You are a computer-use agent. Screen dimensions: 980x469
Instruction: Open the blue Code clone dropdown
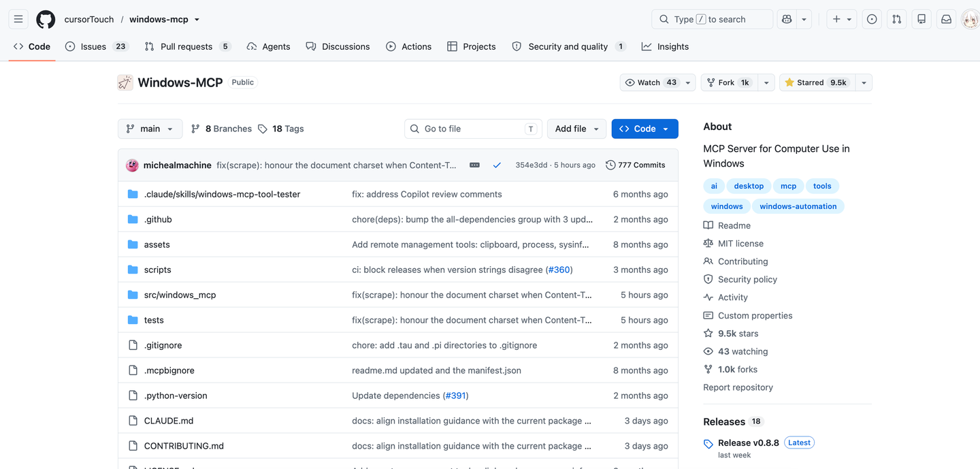tap(644, 129)
